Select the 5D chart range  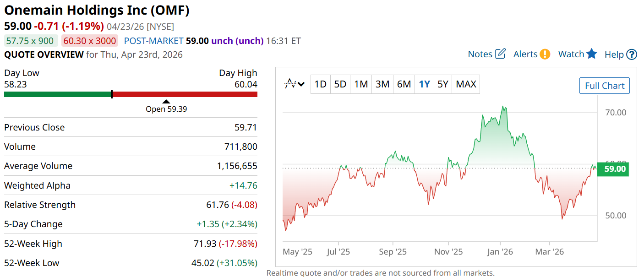pyautogui.click(x=340, y=84)
